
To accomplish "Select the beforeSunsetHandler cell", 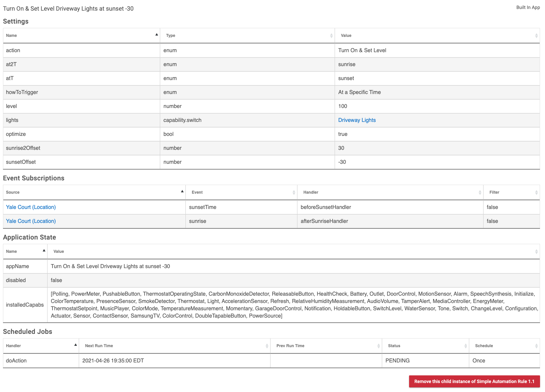I will (x=390, y=207).
